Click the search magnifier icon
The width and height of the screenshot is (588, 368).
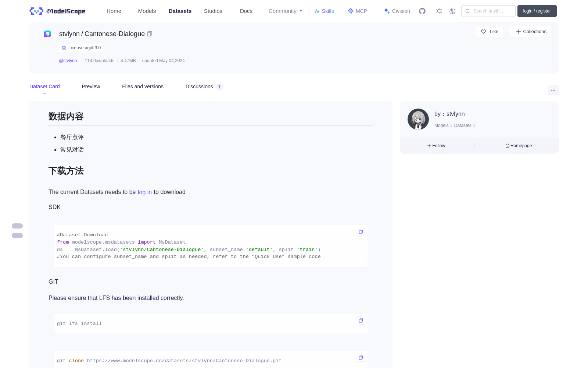click(467, 11)
